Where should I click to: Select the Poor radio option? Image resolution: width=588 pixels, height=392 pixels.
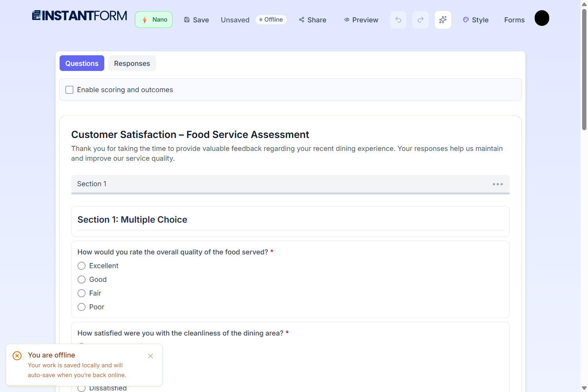pos(82,307)
